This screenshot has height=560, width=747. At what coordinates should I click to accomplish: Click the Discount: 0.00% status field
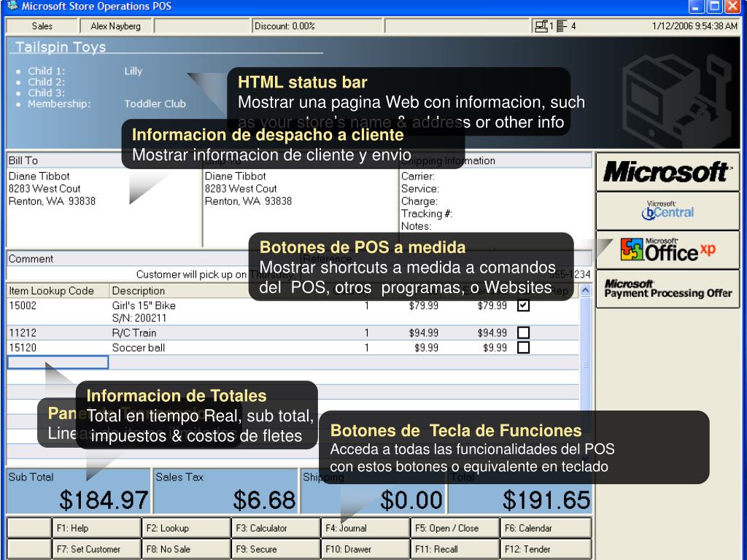tap(317, 26)
